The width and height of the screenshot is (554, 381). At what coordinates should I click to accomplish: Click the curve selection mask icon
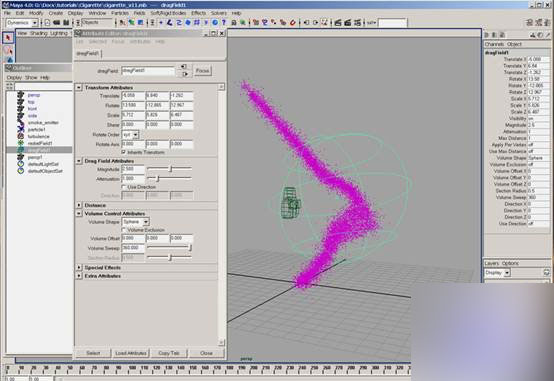pyautogui.click(x=179, y=23)
